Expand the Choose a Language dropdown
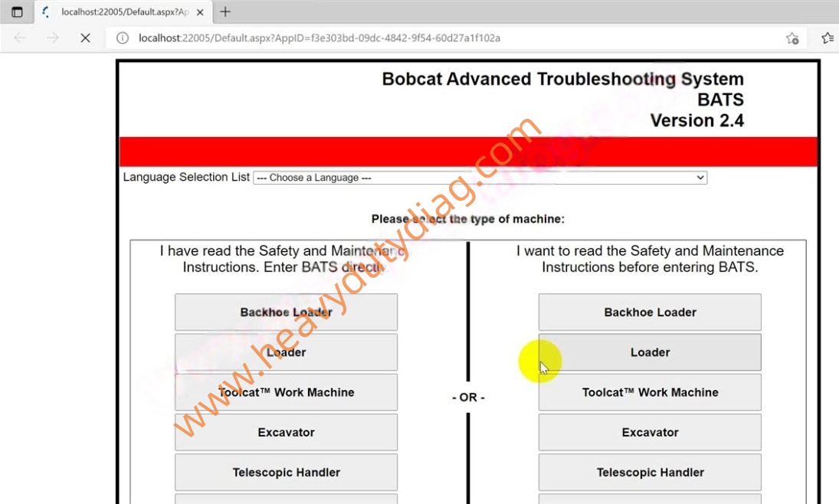Screen dimensions: 839x504 point(480,178)
